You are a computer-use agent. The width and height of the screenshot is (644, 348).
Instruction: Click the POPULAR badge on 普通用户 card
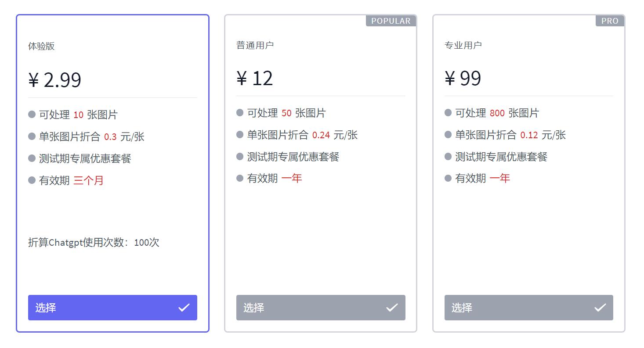[391, 21]
